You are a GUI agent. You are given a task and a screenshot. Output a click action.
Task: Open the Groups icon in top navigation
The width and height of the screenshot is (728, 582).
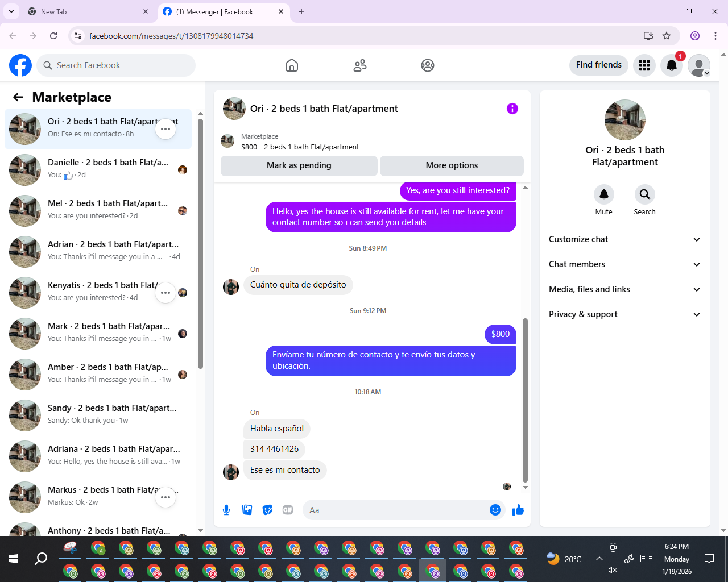428,65
